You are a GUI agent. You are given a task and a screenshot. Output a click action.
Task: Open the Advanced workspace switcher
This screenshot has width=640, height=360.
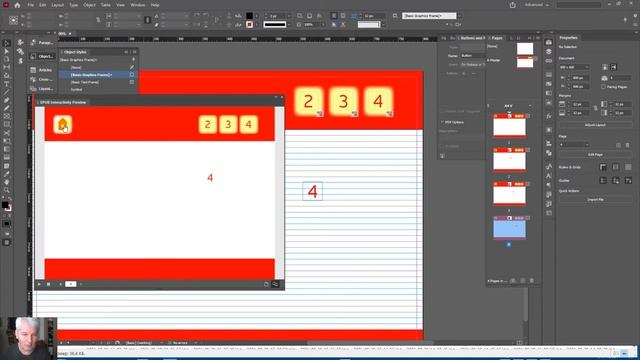pyautogui.click(x=537, y=5)
